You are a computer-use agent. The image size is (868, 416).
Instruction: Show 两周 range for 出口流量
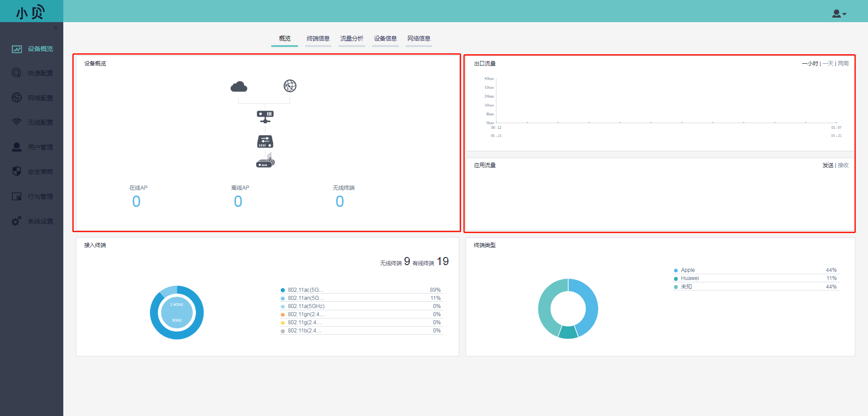(843, 64)
